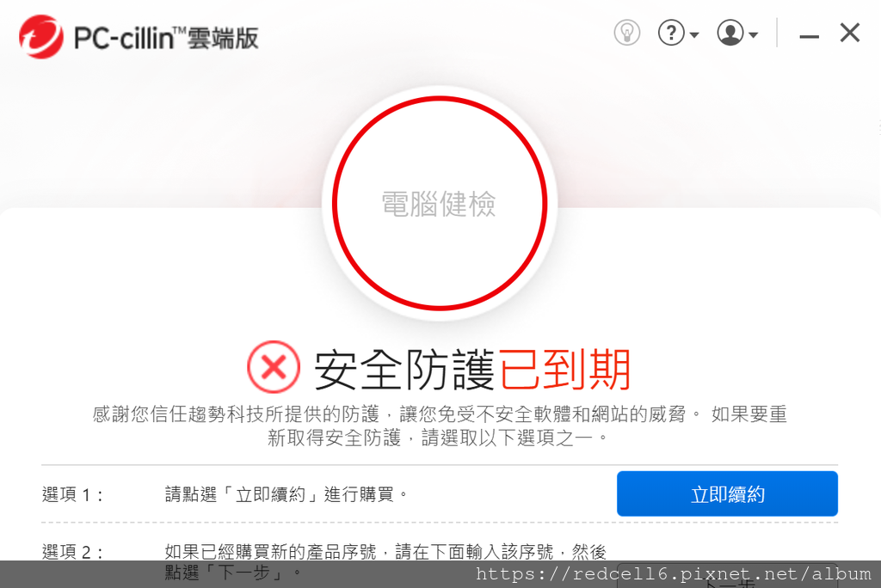Start the 電腦健檢 circular scan button
The height and width of the screenshot is (588, 881).
pos(440,203)
